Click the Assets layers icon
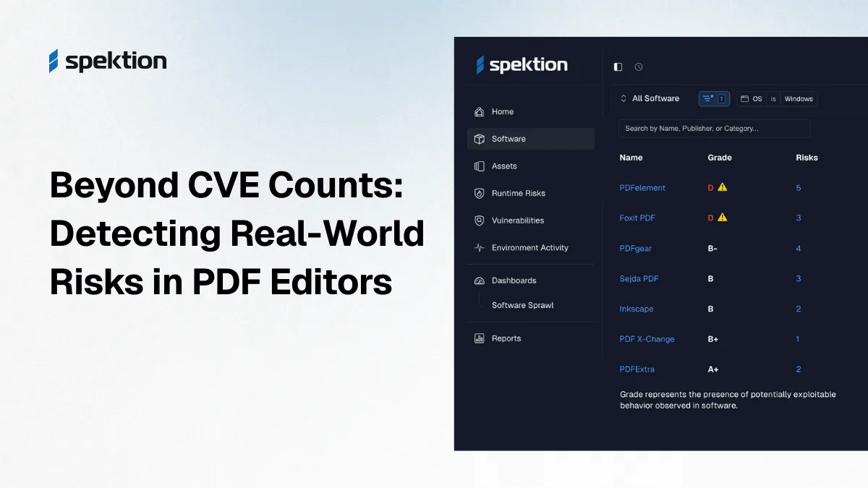 point(480,166)
